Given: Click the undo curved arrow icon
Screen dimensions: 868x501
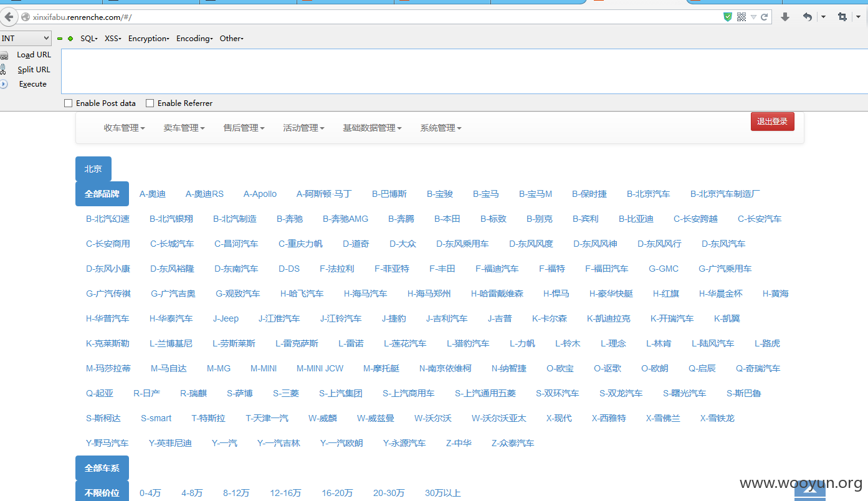Looking at the screenshot, I should click(x=808, y=17).
